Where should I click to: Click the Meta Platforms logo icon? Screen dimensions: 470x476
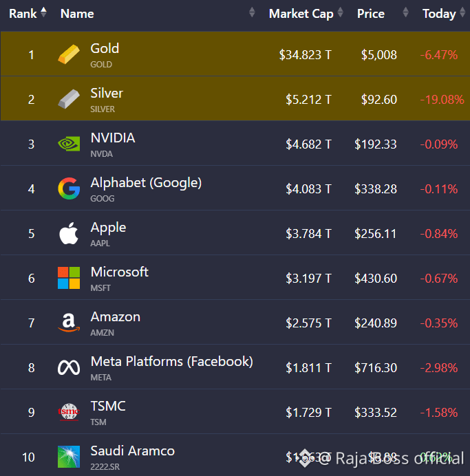coord(69,367)
